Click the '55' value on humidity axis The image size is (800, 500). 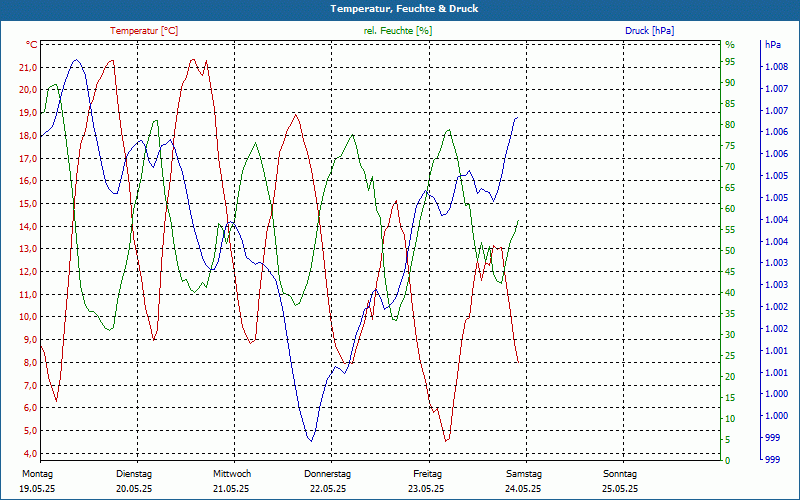pyautogui.click(x=730, y=230)
